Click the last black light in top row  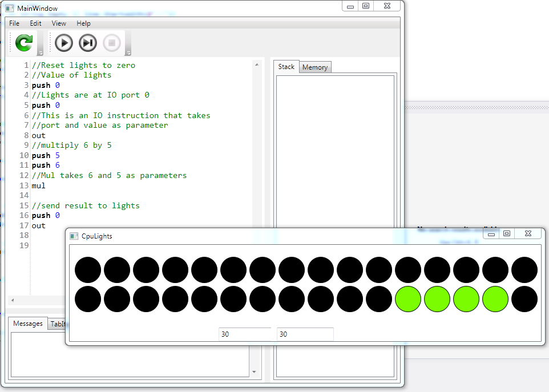[x=524, y=270]
